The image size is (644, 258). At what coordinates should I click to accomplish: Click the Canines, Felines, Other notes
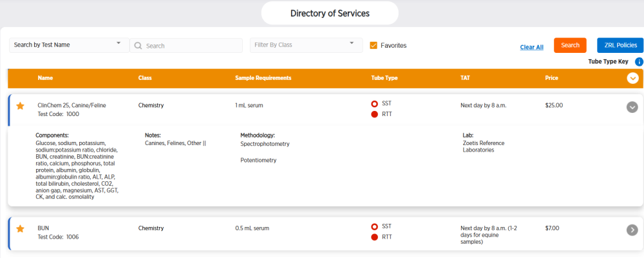pos(175,143)
